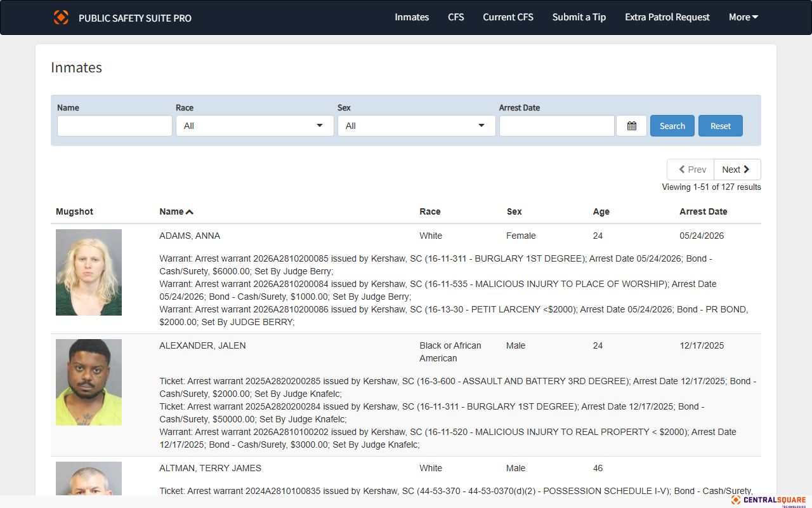Click the CentralSquare logo in footer
812x508 pixels.
coord(768,501)
